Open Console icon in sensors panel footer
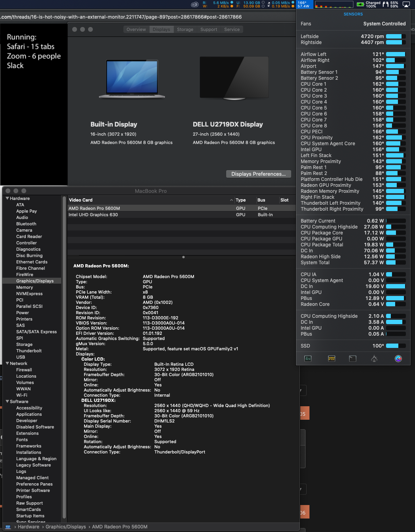Image resolution: width=415 pixels, height=532 pixels. [x=332, y=359]
